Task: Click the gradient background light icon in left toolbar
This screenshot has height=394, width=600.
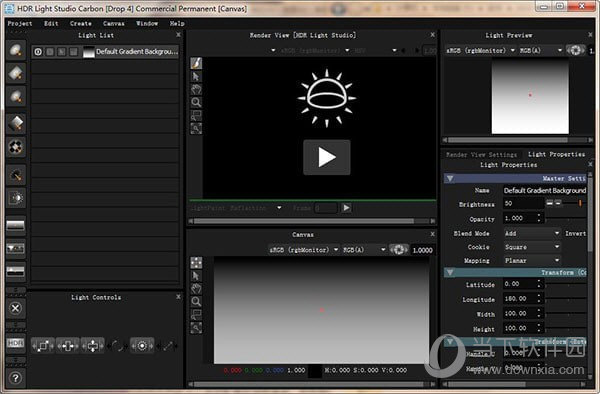Action: [x=16, y=226]
